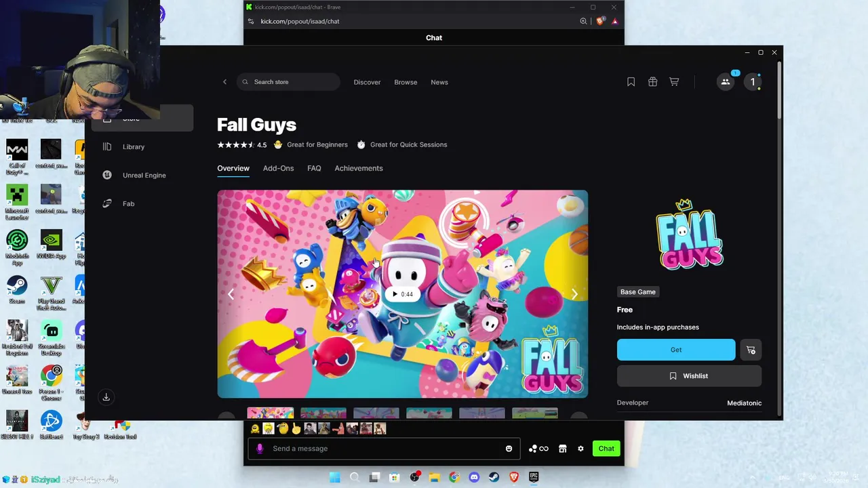Show next carousel image
This screenshot has width=868, height=488.
pos(574,294)
